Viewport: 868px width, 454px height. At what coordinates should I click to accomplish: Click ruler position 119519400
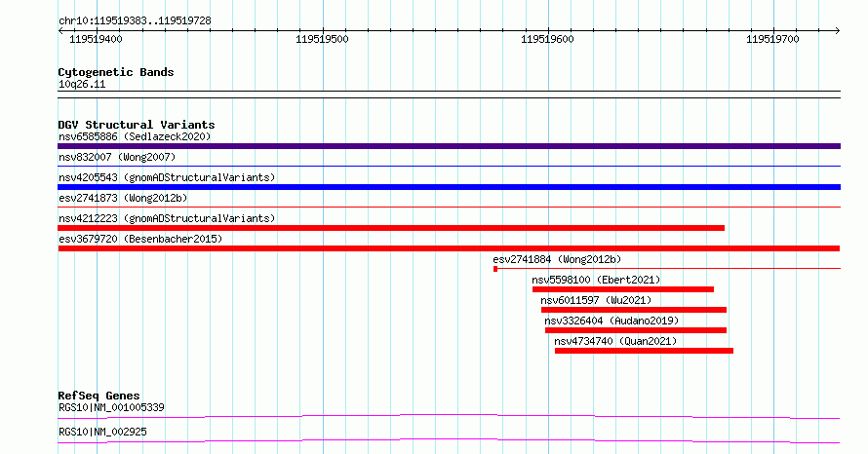pos(96,39)
